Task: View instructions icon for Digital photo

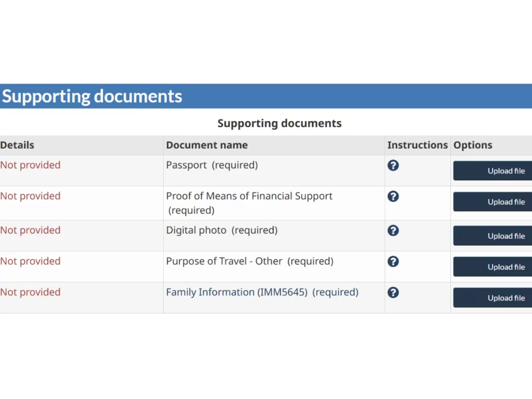Action: (393, 231)
